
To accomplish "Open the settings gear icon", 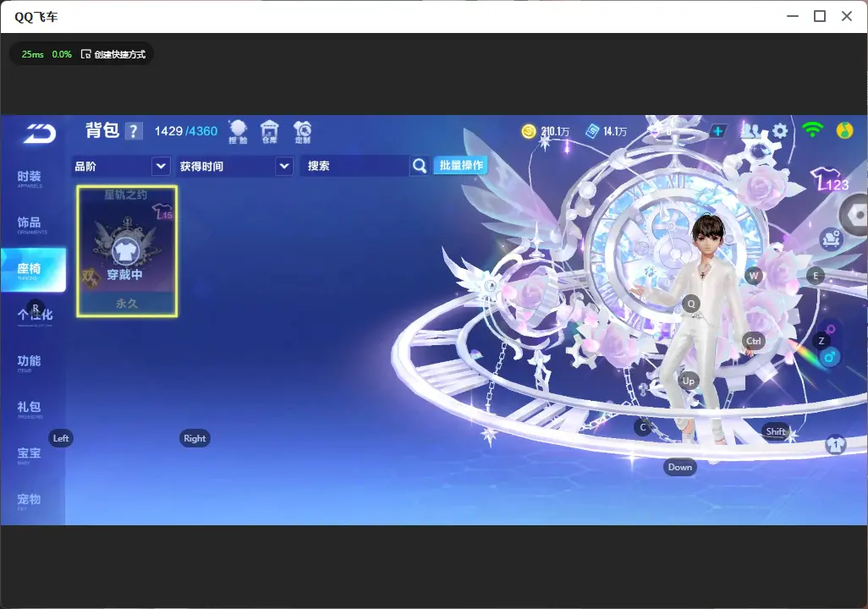I will click(780, 130).
